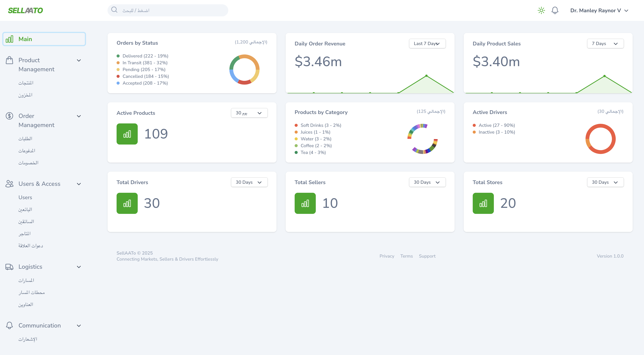Click the Product Management bag icon
This screenshot has height=355, width=644.
click(9, 60)
